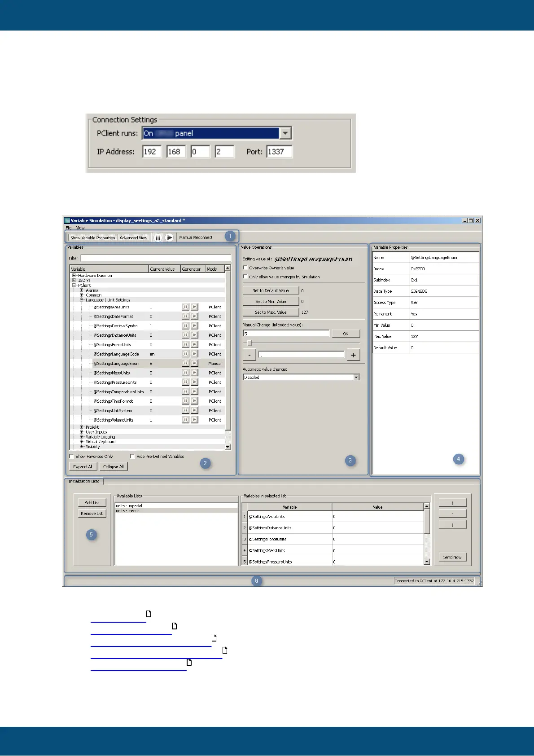Tick the Show Favorites Only checkbox
534x756 pixels.
[x=71, y=456]
